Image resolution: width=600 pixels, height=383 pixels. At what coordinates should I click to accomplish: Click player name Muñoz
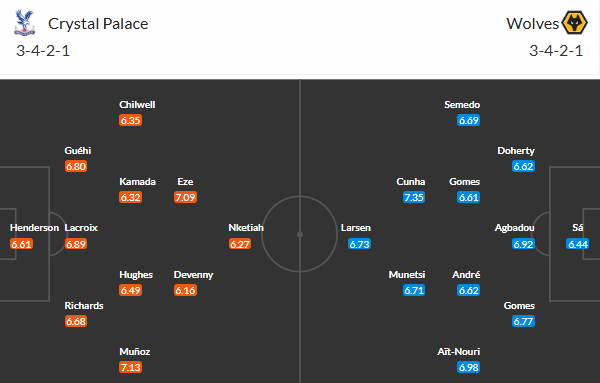135,352
